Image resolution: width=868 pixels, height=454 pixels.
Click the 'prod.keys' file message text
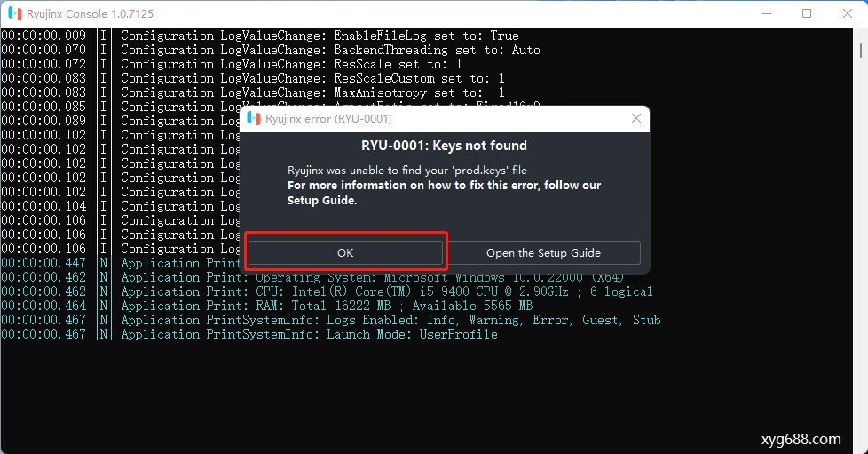[406, 171]
